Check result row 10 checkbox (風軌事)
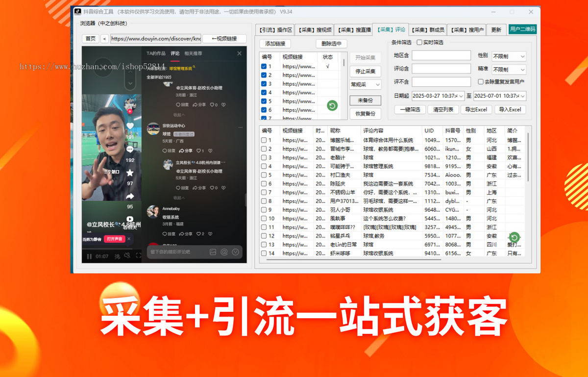The image size is (588, 377). 264,219
